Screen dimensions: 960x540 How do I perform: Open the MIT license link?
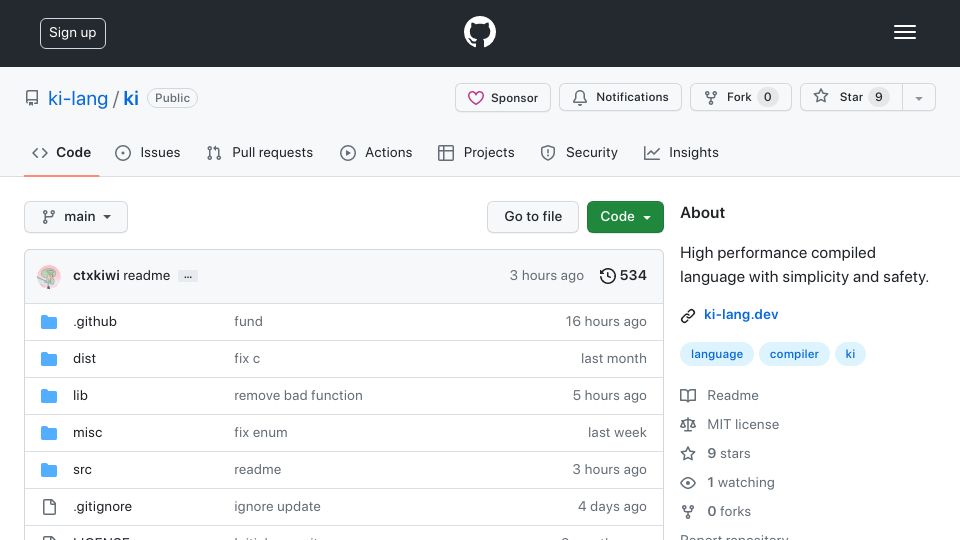tap(743, 424)
